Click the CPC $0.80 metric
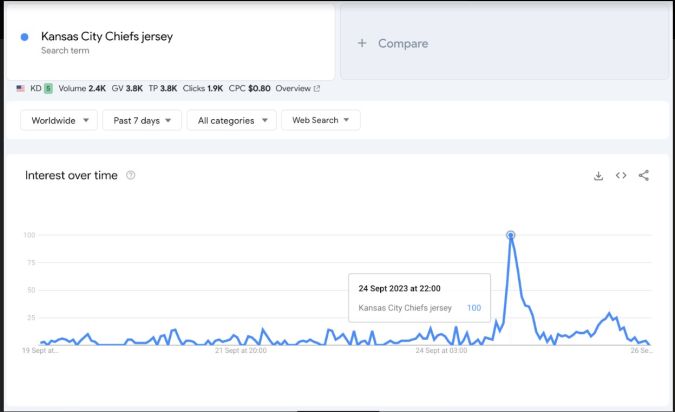Screen dimensions: 675x412 pyautogui.click(x=249, y=88)
